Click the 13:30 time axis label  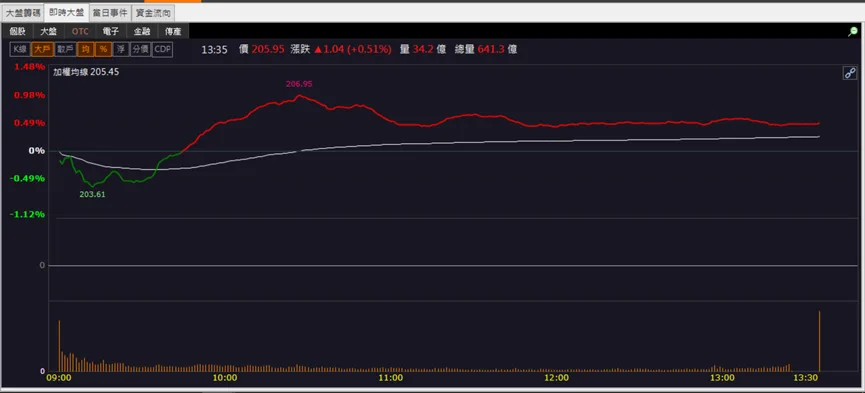805,378
